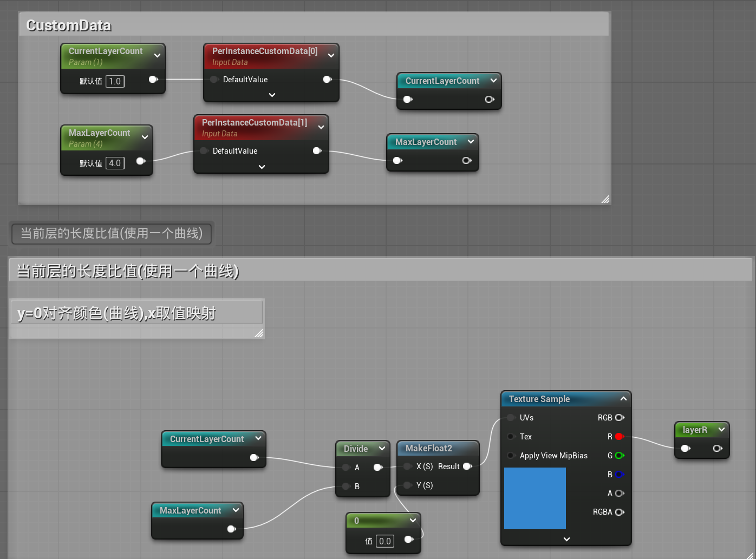Viewport: 756px width, 559px height.
Task: Click the Divide node's output pin
Action: coord(378,468)
